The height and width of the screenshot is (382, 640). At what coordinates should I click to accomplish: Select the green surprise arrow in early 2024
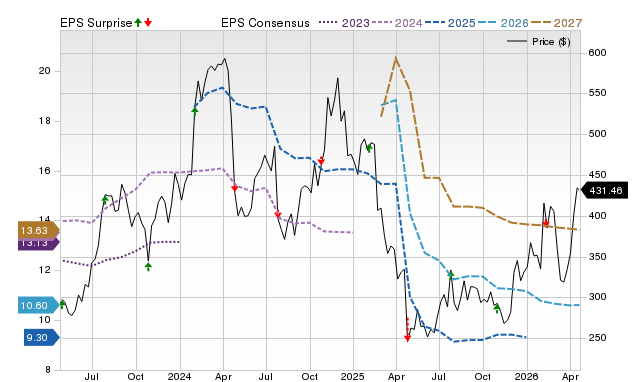click(195, 111)
